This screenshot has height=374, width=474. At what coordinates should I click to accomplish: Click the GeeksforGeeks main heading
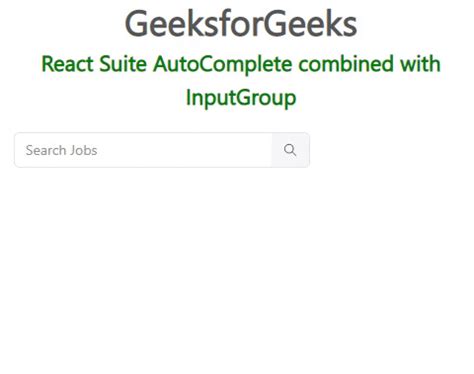tap(241, 24)
